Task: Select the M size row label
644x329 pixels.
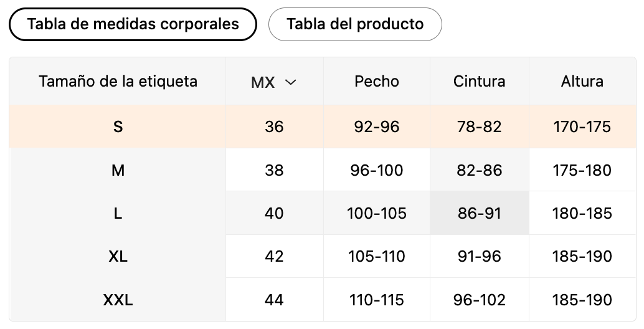Action: [x=118, y=170]
